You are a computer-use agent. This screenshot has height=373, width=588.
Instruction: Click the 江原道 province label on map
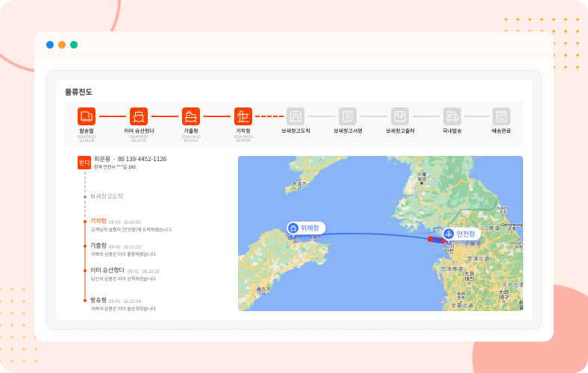point(491,228)
